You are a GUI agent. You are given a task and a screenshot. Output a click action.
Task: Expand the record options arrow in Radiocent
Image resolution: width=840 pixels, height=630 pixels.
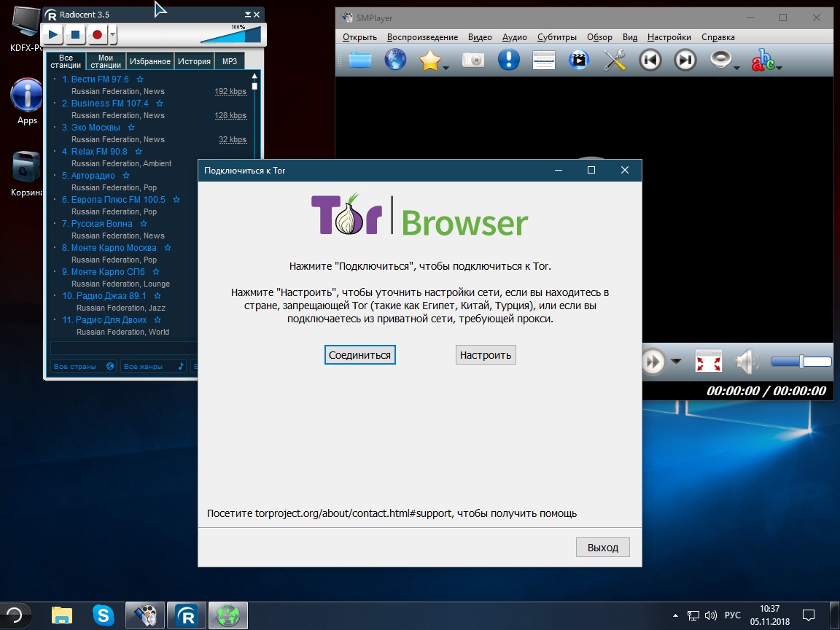113,35
